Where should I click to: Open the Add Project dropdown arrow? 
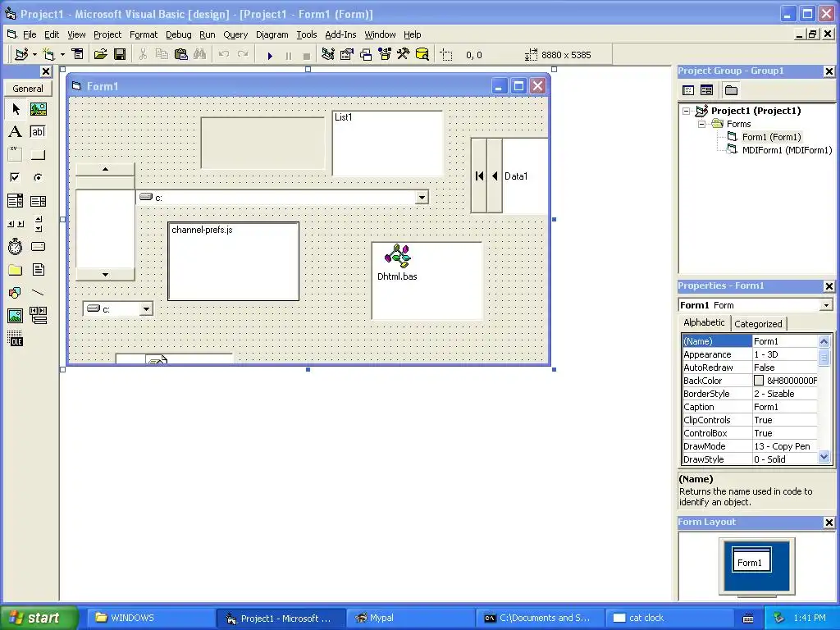34,54
